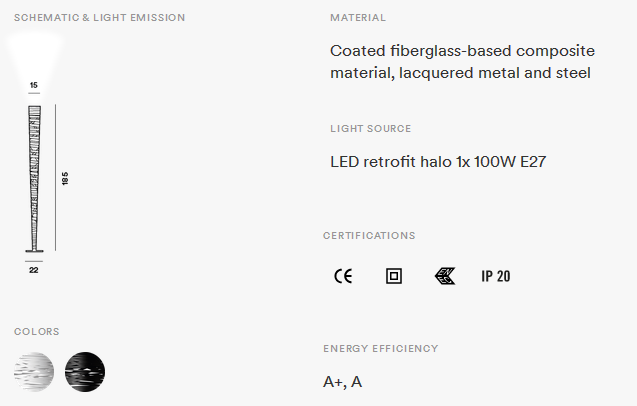Click the Schematic & Light Emission heading
The width and height of the screenshot is (637, 406).
tap(100, 17)
